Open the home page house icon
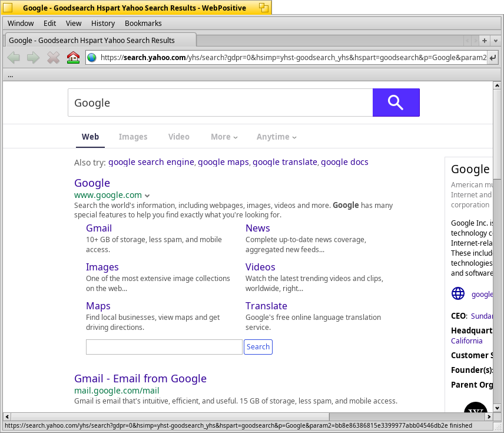This screenshot has height=433, width=504. (x=73, y=58)
